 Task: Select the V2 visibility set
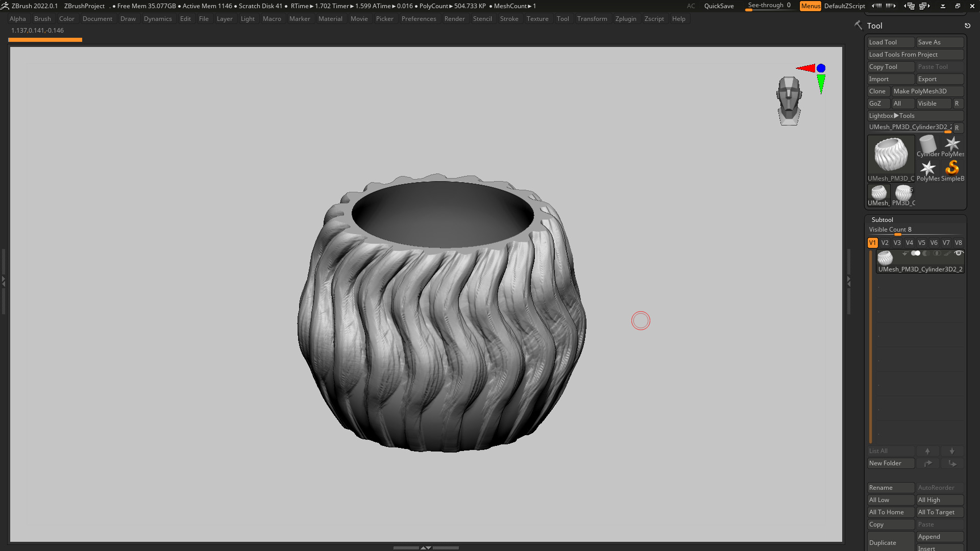click(x=885, y=243)
